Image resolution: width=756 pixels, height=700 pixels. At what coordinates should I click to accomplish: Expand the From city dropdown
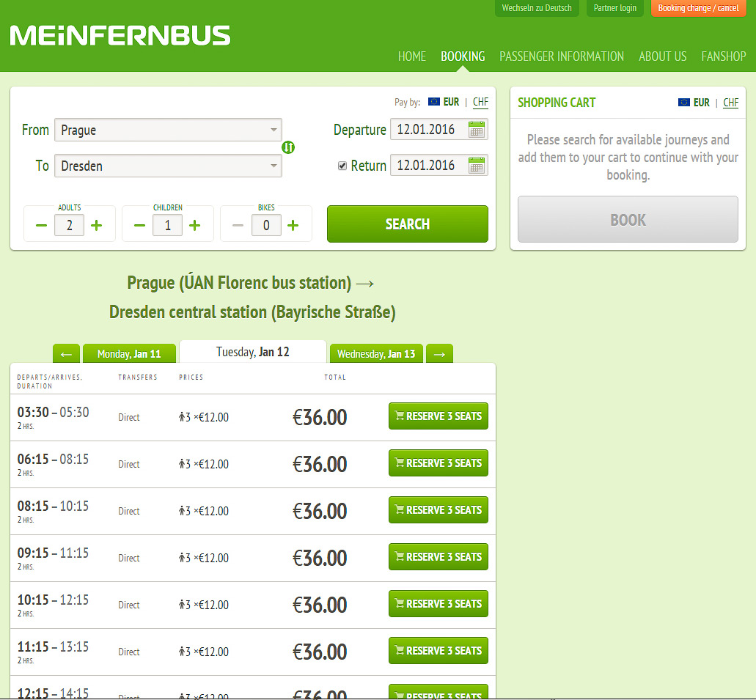coord(274,130)
